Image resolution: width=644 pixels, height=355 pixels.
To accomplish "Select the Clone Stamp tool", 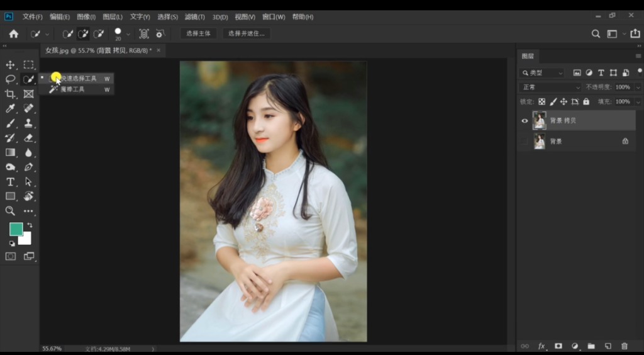I will tap(28, 123).
